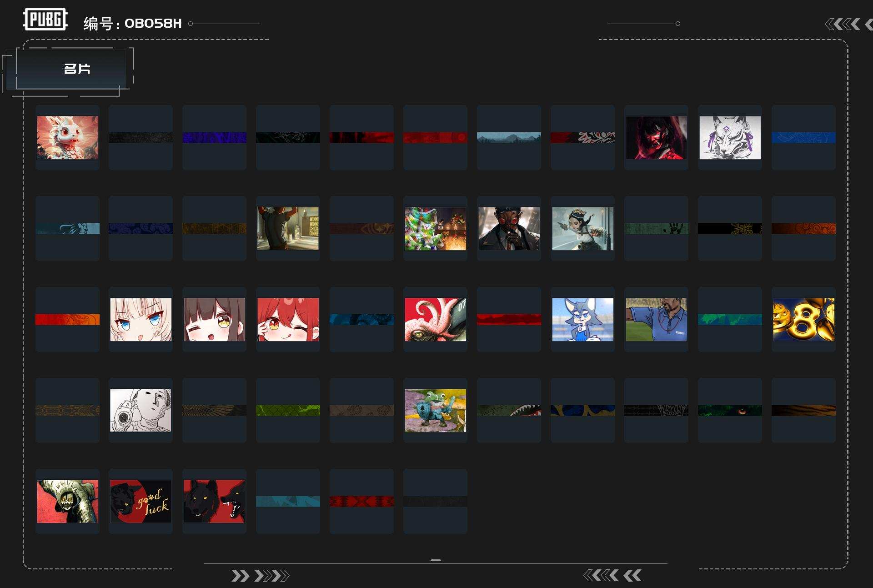Select the teal-green band nameplate
This screenshot has height=588, width=873.
[x=730, y=319]
